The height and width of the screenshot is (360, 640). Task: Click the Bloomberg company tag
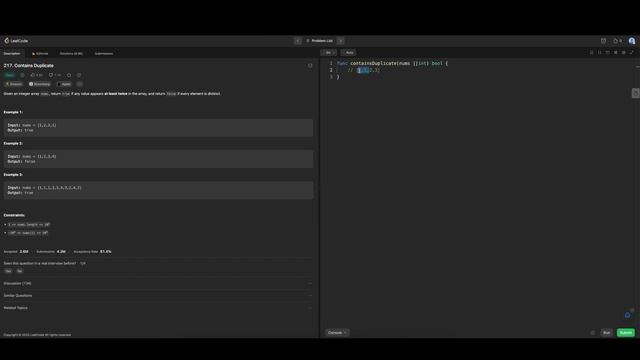pos(40,84)
